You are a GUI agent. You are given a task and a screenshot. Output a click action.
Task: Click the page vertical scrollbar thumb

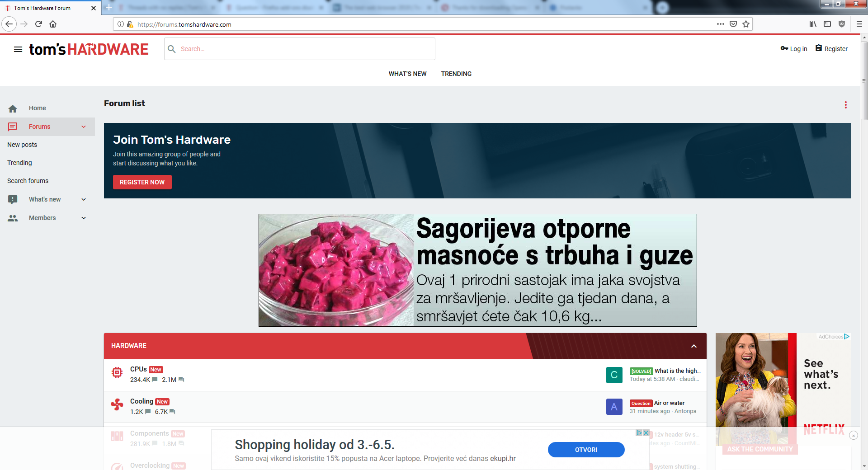864,81
